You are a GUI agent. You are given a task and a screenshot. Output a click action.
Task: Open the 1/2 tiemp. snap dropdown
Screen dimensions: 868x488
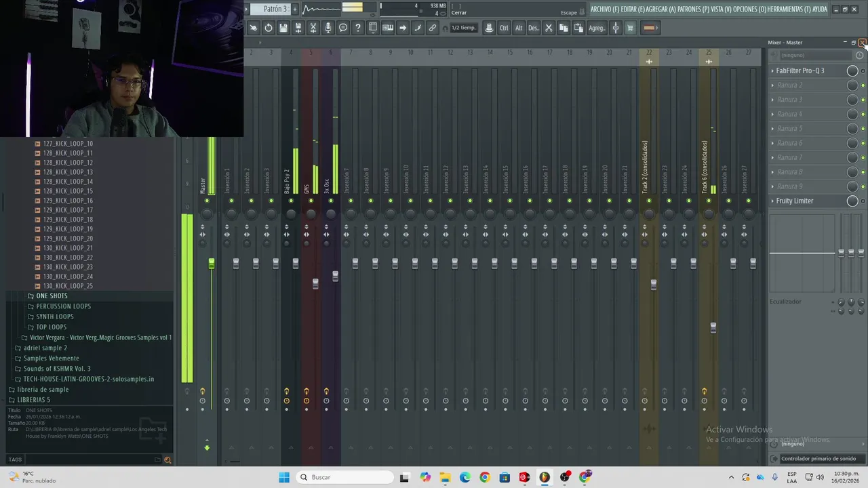(x=464, y=28)
